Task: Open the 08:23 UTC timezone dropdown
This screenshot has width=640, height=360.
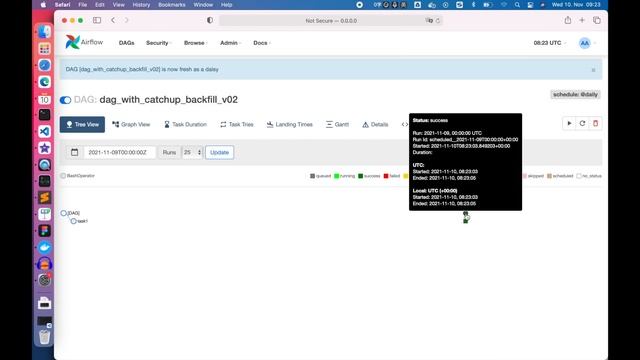Action: pos(549,43)
